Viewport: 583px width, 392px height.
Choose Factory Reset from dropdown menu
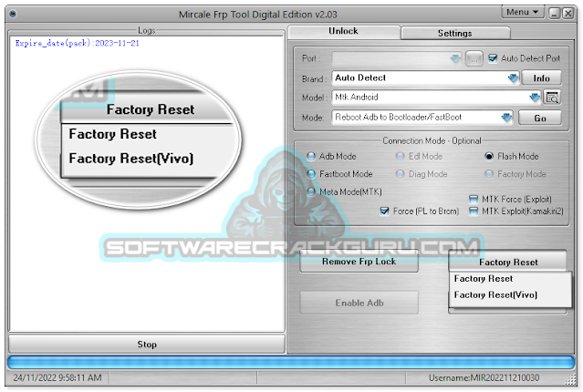point(510,279)
